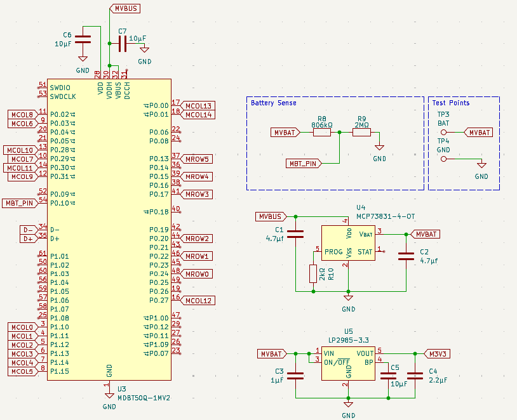Click the M3V3 net label

pos(437,353)
